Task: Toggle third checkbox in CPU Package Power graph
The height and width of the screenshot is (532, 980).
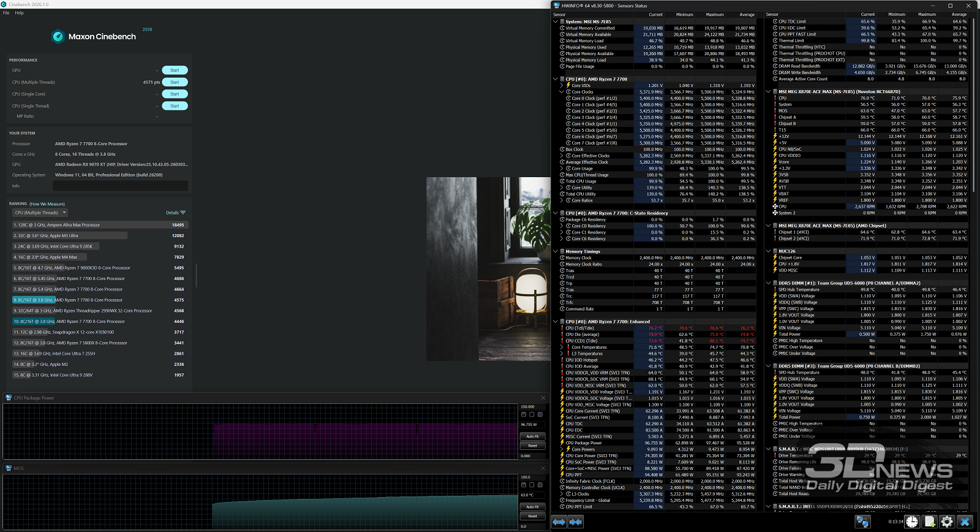Action: coord(540,414)
